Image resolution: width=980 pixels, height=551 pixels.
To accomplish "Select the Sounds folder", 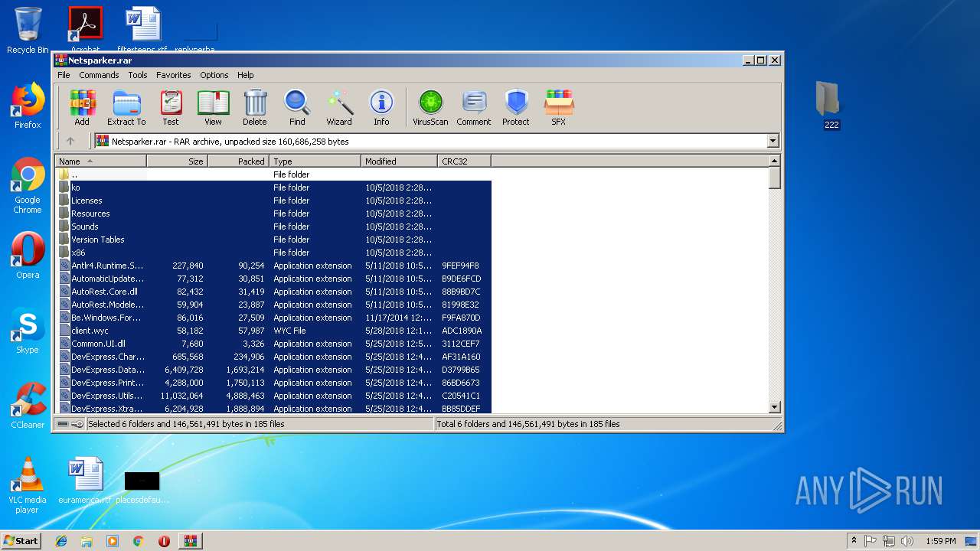I will pos(274,227).
